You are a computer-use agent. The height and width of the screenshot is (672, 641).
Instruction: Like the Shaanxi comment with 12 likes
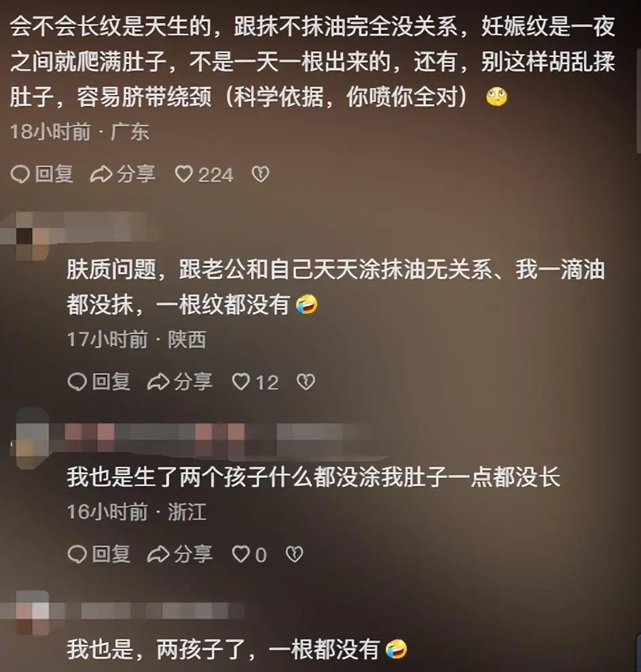pyautogui.click(x=255, y=382)
